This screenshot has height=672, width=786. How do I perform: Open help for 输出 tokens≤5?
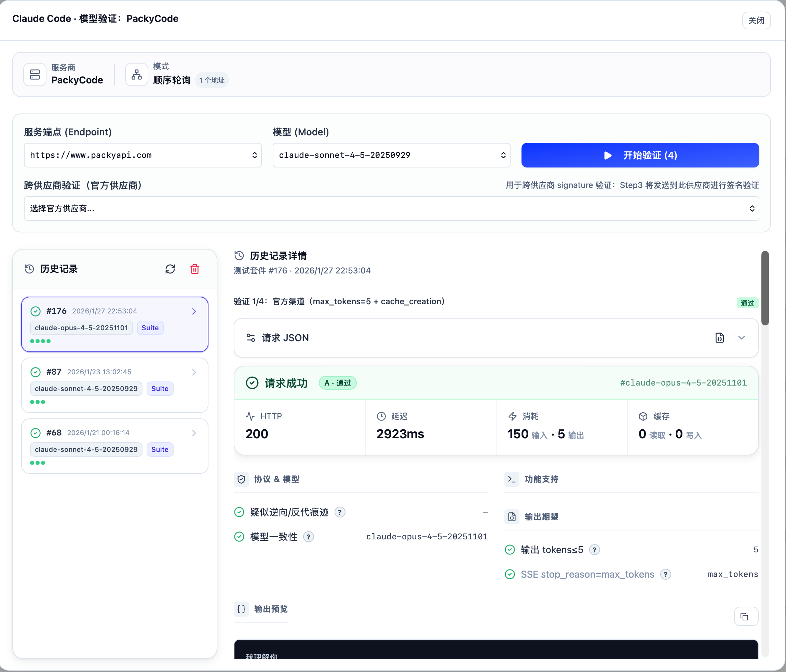(594, 550)
